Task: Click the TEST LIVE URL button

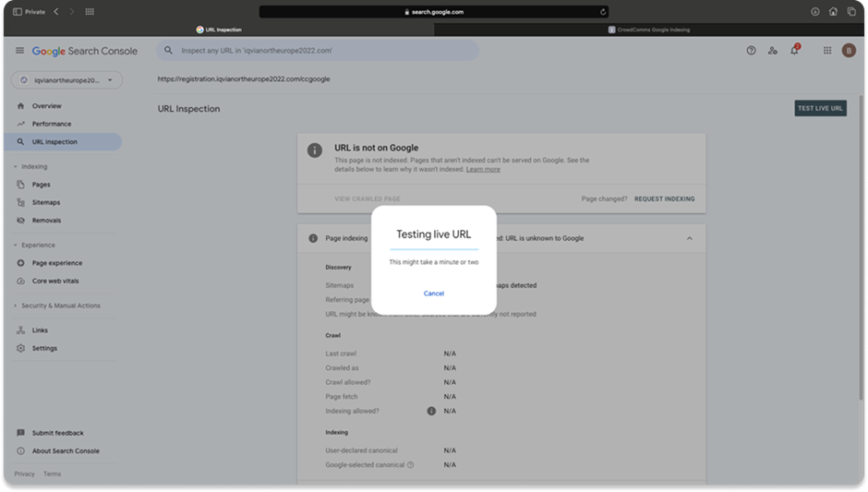Action: click(820, 108)
